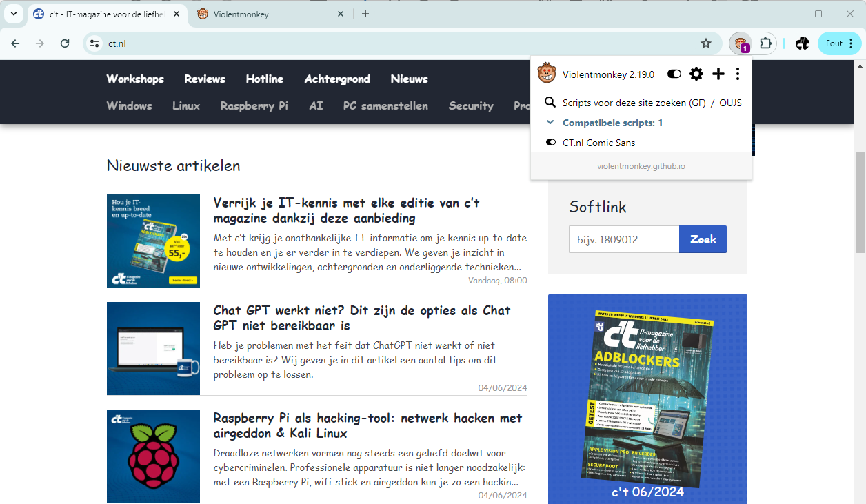
Task: Open Violentmonkey dashboard via gear icon
Action: pyautogui.click(x=696, y=74)
